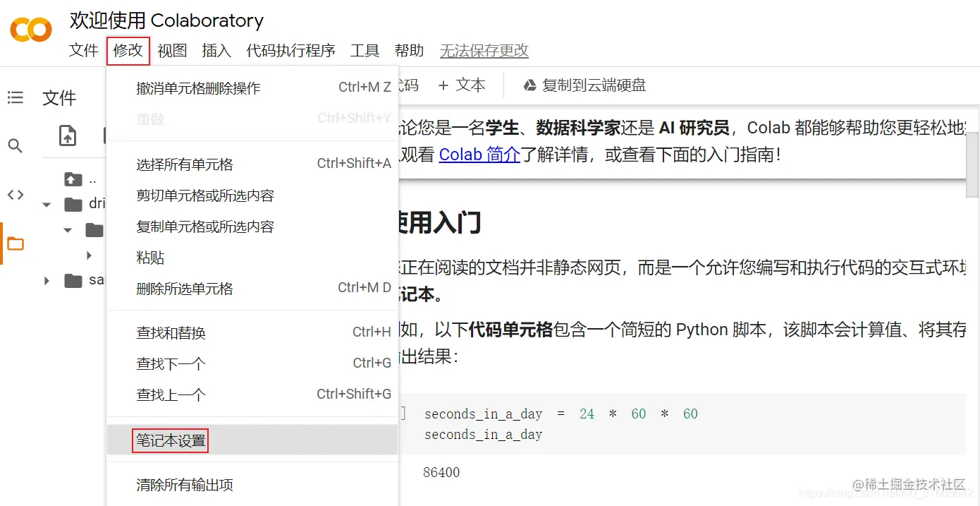Choose 剪切单元格或所选内容 menu entry
Viewport: 980px width, 506px height.
pos(252,195)
